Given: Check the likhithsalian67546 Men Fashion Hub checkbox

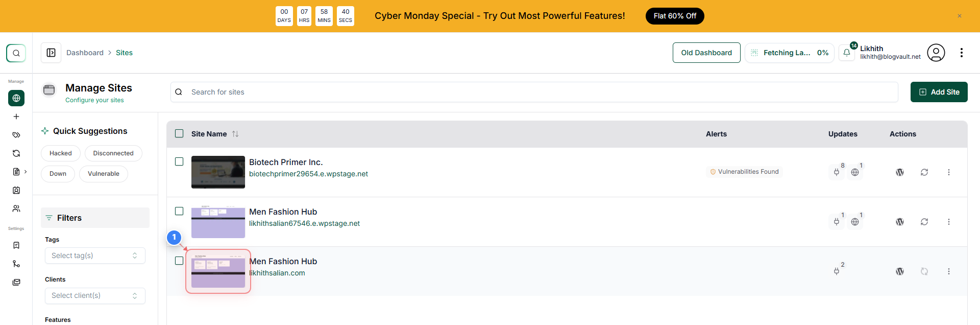Looking at the screenshot, I should (179, 211).
